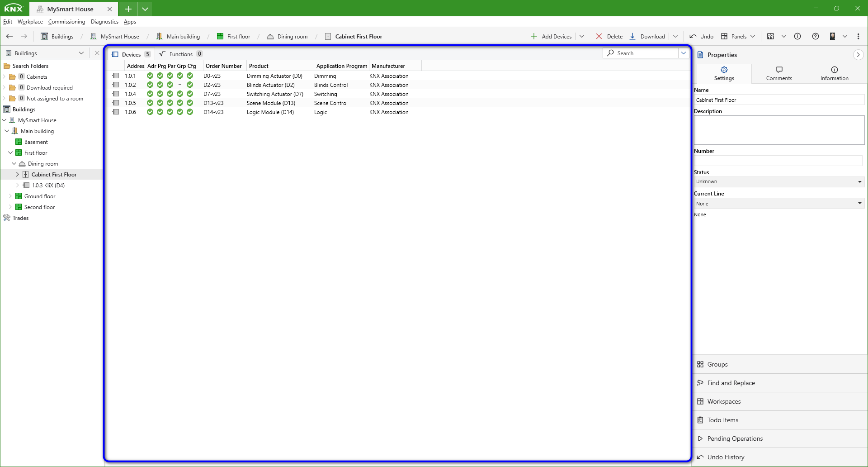Viewport: 868px width, 467px height.
Task: Open the Panels dropdown
Action: (738, 36)
